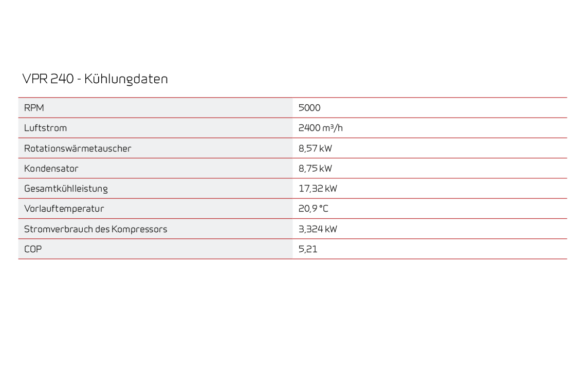Click the 'm³/h' unit in the Luftstrom row

pyautogui.click(x=333, y=128)
